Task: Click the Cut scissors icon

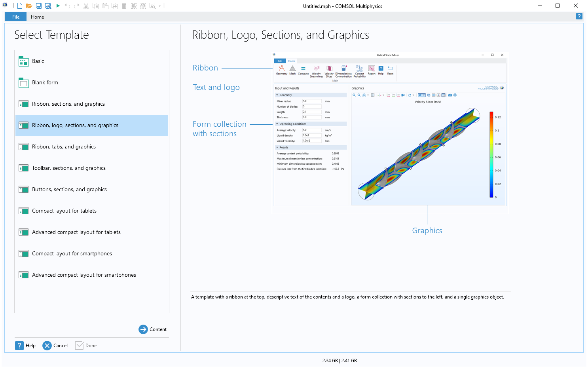Action: tap(86, 6)
